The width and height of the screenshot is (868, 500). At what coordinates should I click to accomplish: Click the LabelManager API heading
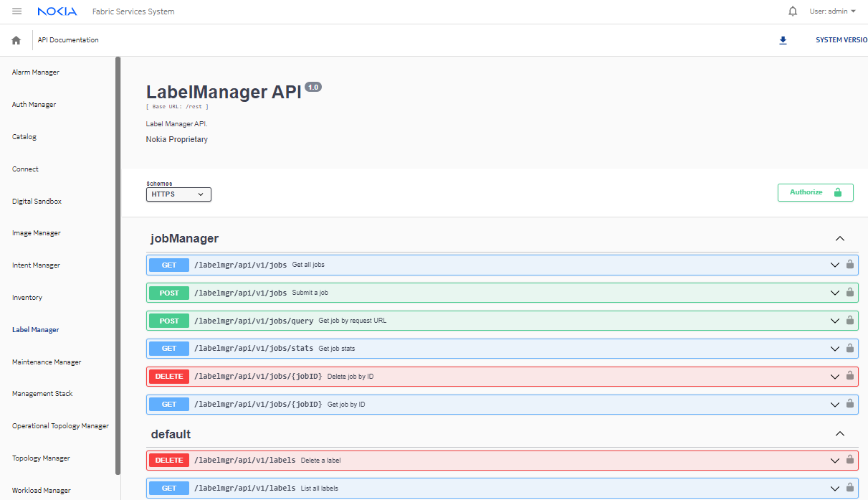224,92
